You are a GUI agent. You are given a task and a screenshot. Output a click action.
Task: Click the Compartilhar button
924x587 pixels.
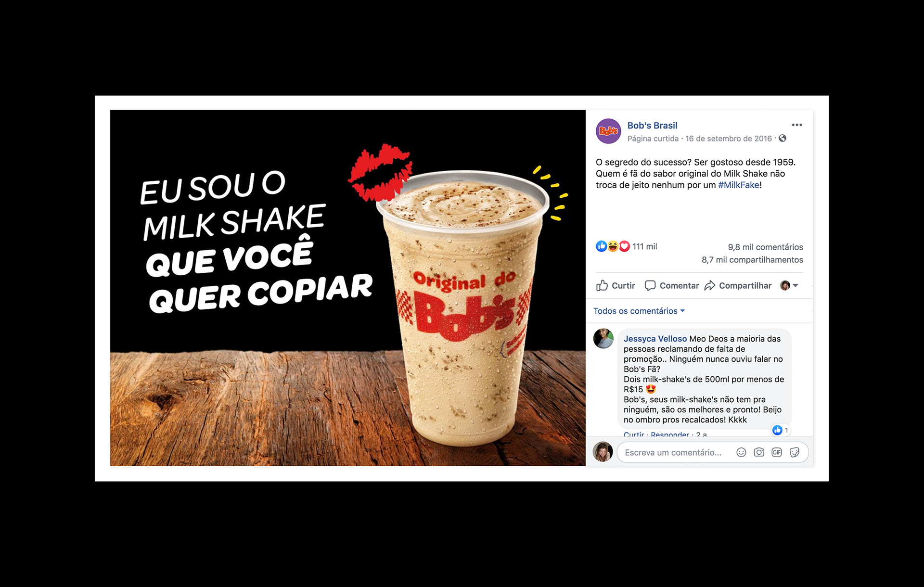click(x=738, y=286)
